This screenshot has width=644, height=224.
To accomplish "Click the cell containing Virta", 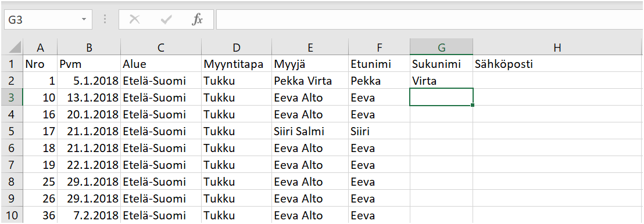I will pos(441,81).
